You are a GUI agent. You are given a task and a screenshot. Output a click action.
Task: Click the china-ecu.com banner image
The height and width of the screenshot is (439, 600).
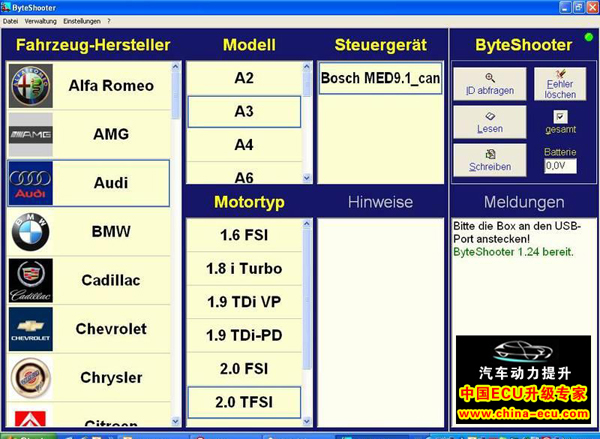[x=523, y=379]
